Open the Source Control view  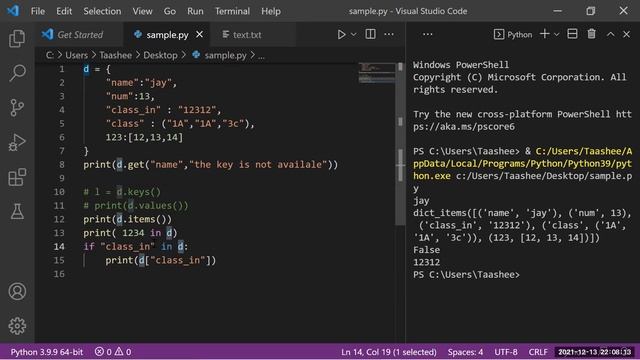17,107
